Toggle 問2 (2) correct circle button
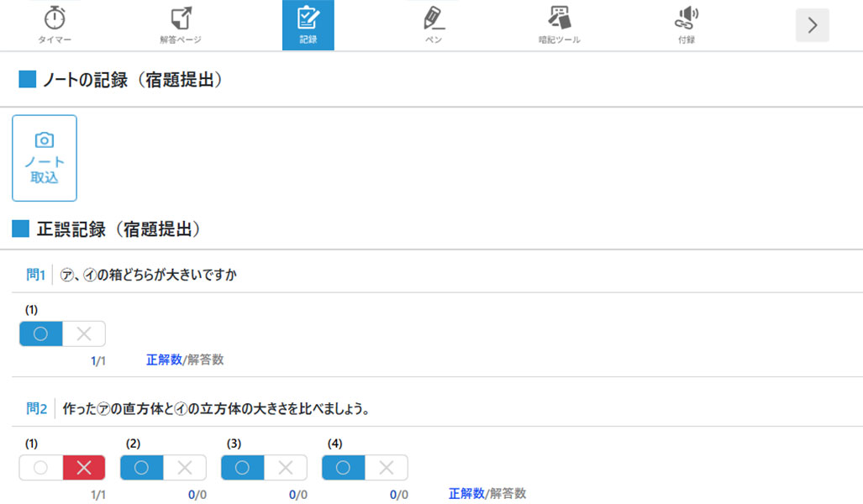The width and height of the screenshot is (863, 504). point(141,468)
